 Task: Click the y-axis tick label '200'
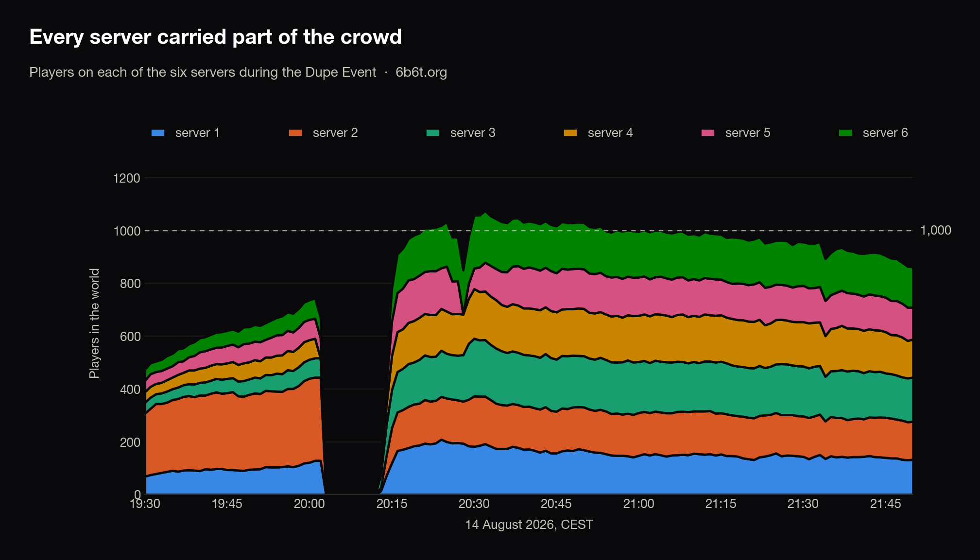point(130,442)
